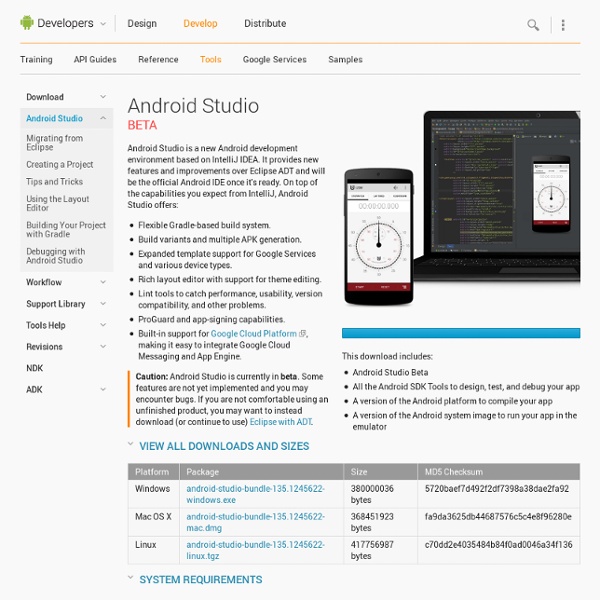Open Building Your Project with Gradle item
The width and height of the screenshot is (600, 600).
point(66,230)
